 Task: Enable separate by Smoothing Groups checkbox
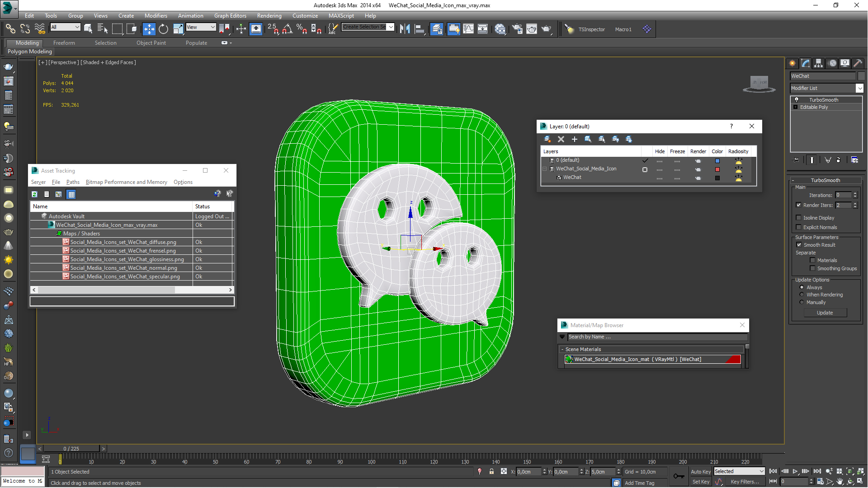(812, 268)
